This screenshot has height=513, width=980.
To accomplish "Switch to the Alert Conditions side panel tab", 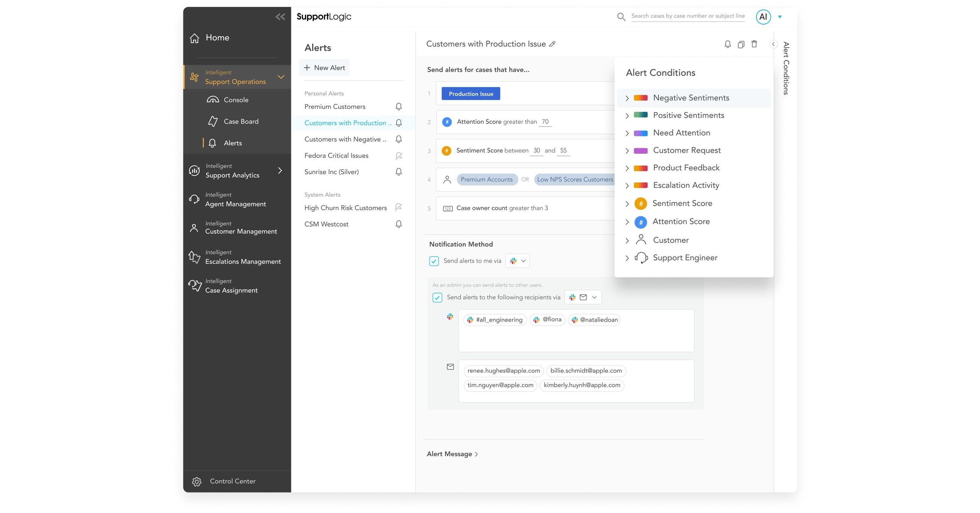I will pos(786,70).
